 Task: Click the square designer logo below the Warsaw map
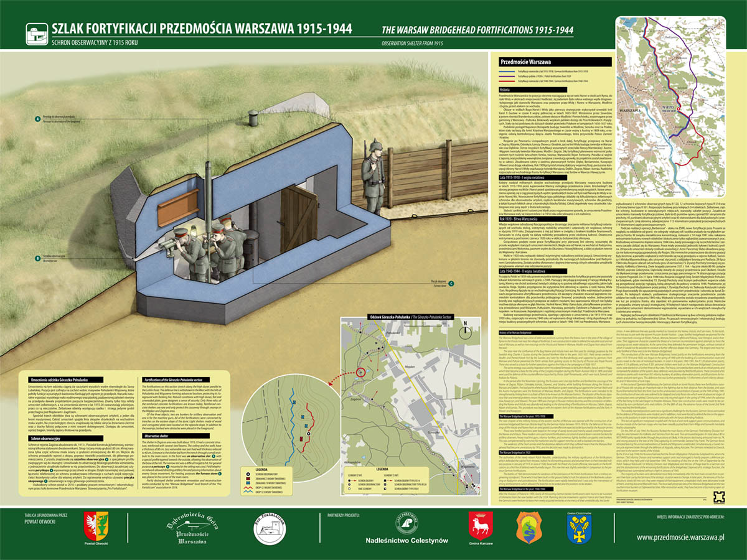click(x=720, y=497)
